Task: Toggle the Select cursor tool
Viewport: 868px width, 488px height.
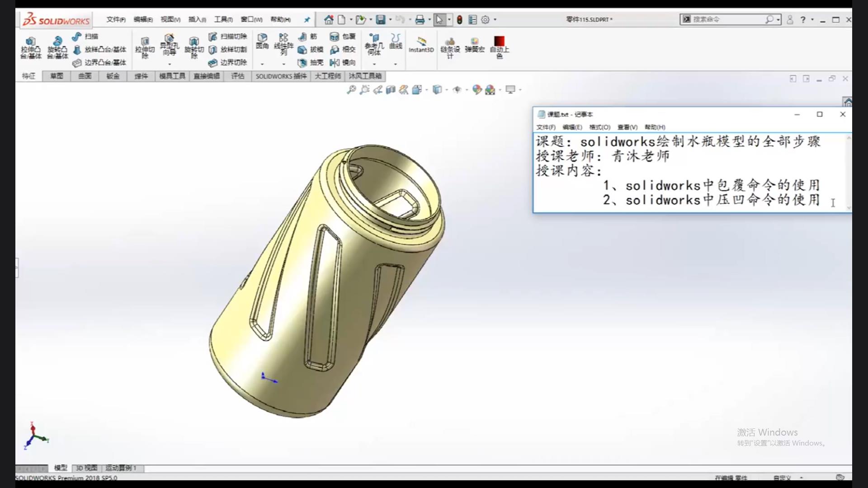Action: (439, 19)
